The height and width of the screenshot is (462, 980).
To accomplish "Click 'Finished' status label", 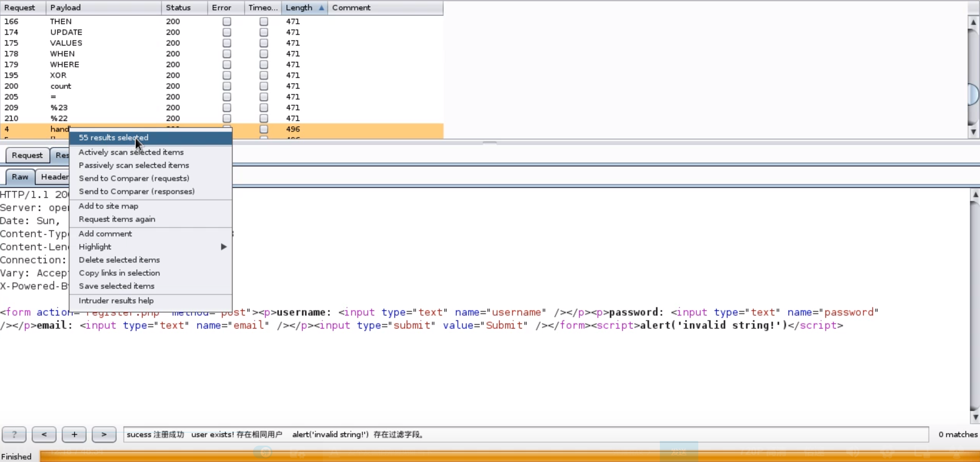I will coord(16,456).
